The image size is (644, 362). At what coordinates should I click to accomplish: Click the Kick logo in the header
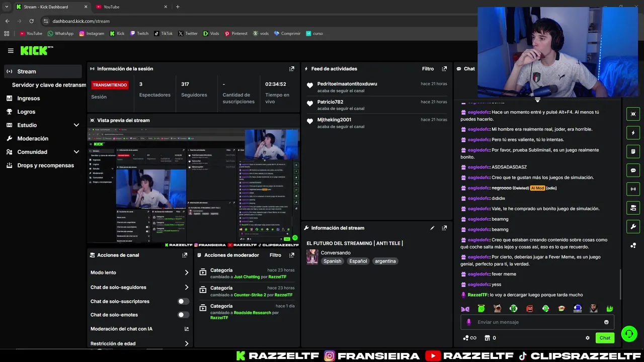click(36, 50)
